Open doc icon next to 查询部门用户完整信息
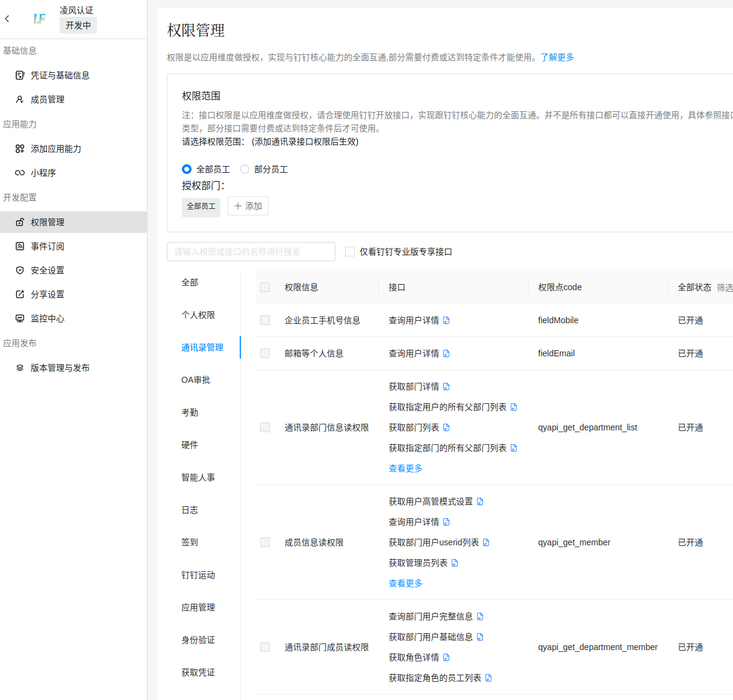The width and height of the screenshot is (733, 700). pyautogui.click(x=480, y=616)
